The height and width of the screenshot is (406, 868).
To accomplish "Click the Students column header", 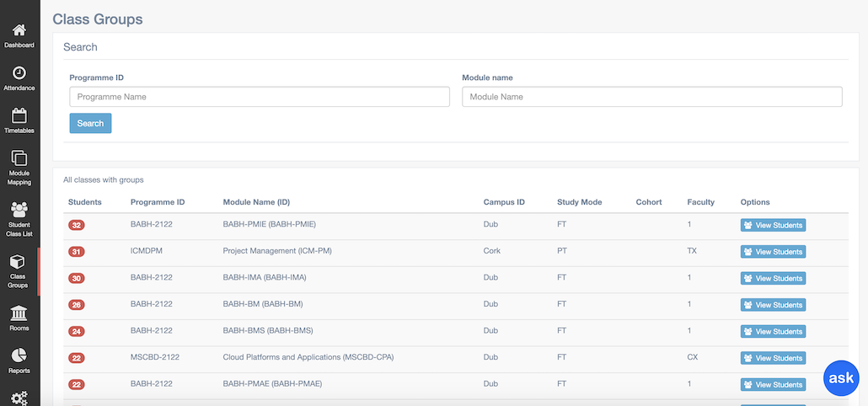I will 85,202.
